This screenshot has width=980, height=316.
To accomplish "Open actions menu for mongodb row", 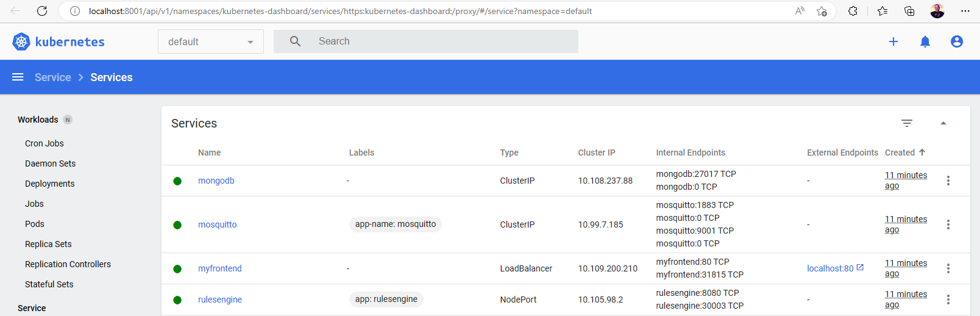I will (x=948, y=181).
